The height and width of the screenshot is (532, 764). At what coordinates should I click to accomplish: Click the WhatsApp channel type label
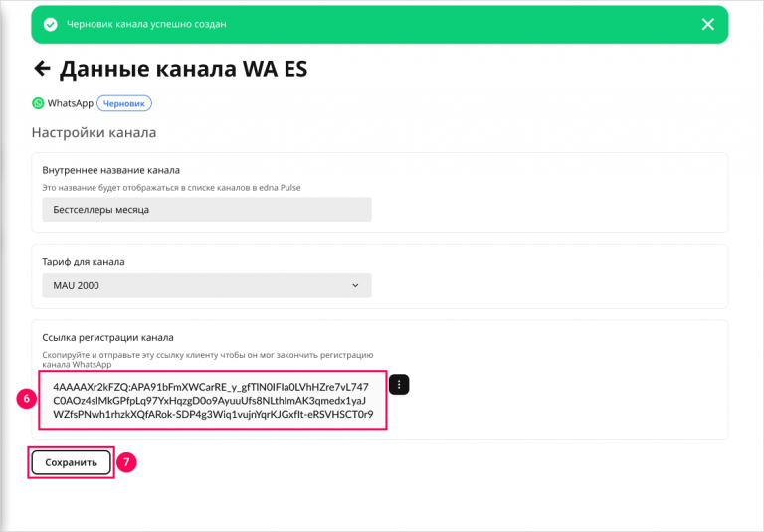point(71,103)
